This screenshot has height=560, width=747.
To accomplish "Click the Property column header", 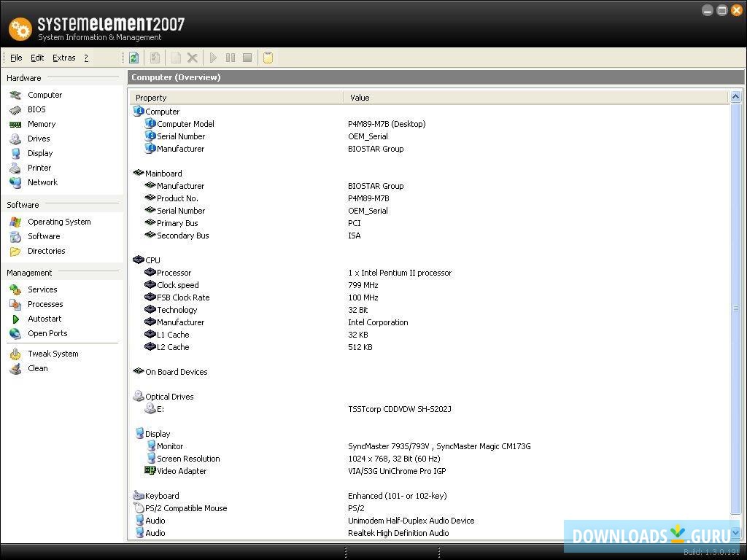I will [236, 98].
